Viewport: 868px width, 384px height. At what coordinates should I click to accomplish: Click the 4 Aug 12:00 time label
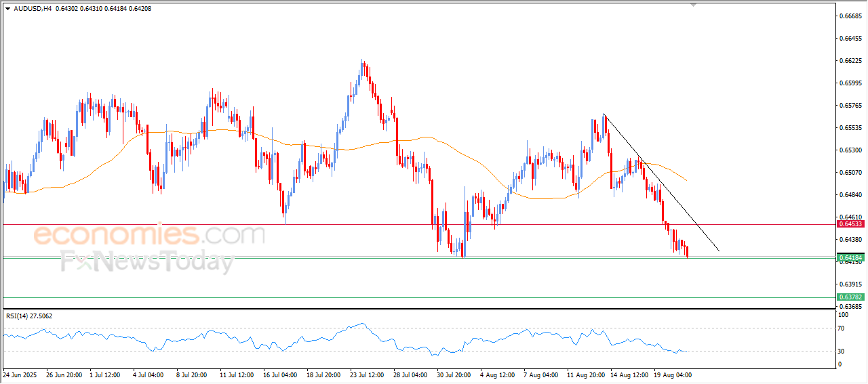pyautogui.click(x=498, y=374)
